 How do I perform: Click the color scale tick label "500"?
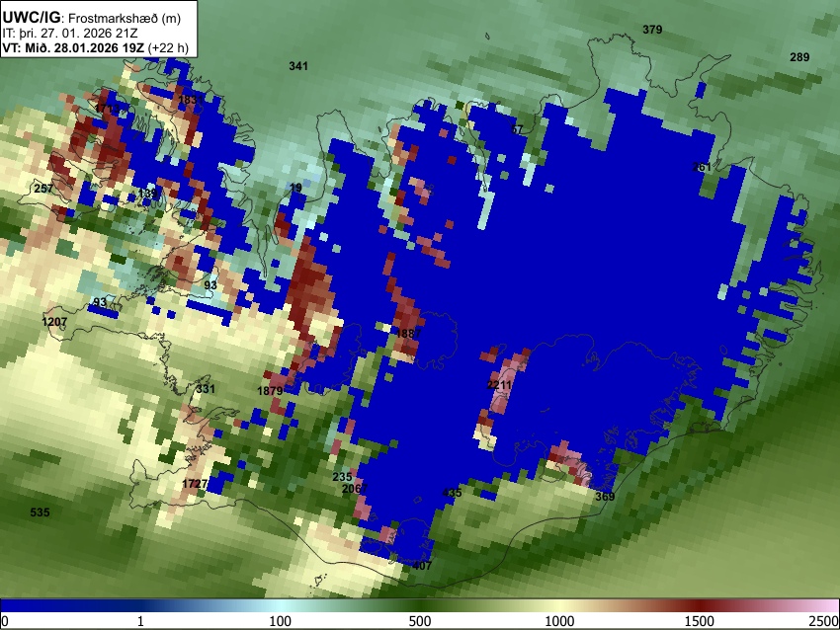[420, 621]
